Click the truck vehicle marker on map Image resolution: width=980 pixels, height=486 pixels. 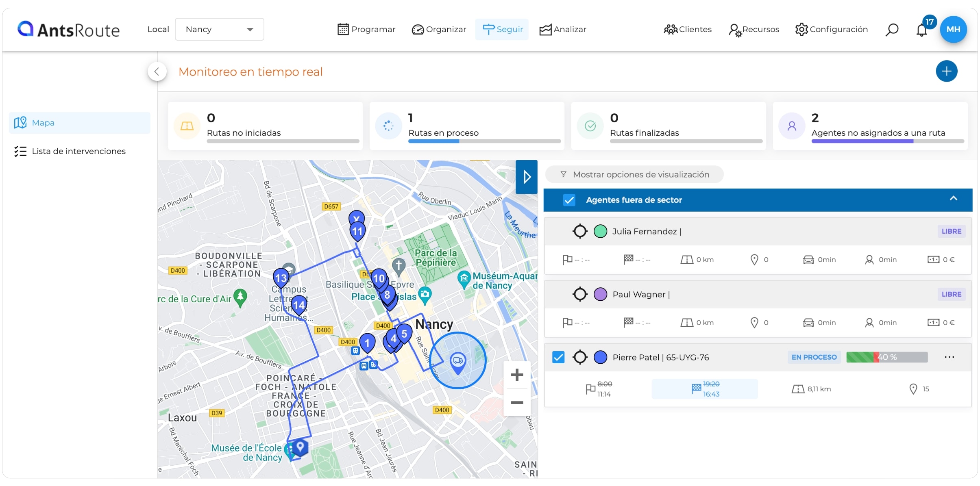pyautogui.click(x=458, y=362)
